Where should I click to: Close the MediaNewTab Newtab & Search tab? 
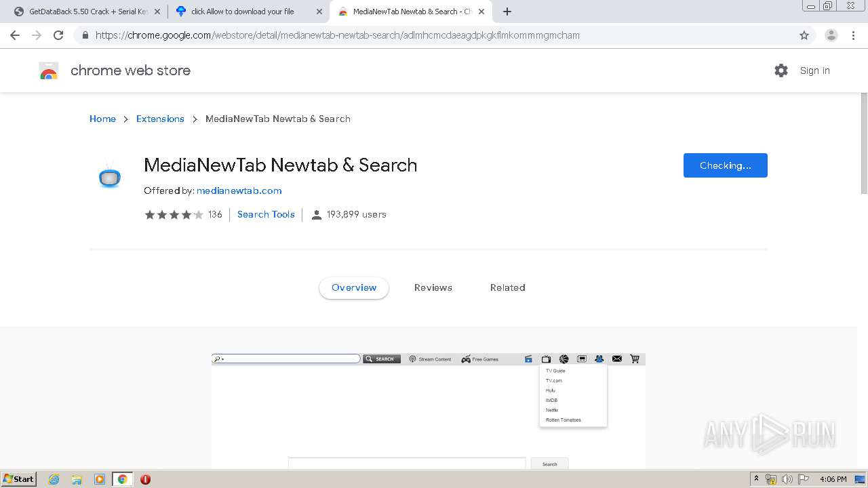pyautogui.click(x=481, y=12)
